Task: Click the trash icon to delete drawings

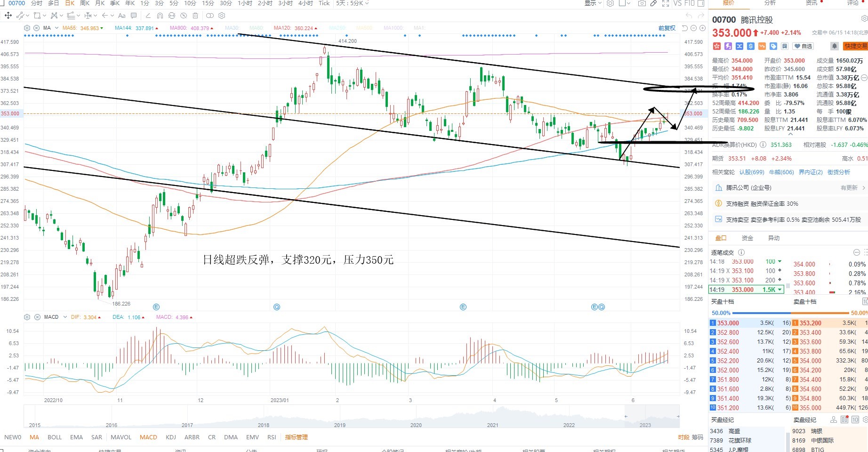Action: click(195, 16)
